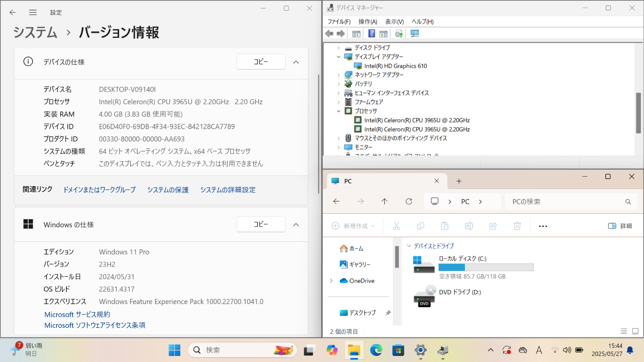
Task: Open the システムの詳細設定 link
Action: tap(228, 190)
